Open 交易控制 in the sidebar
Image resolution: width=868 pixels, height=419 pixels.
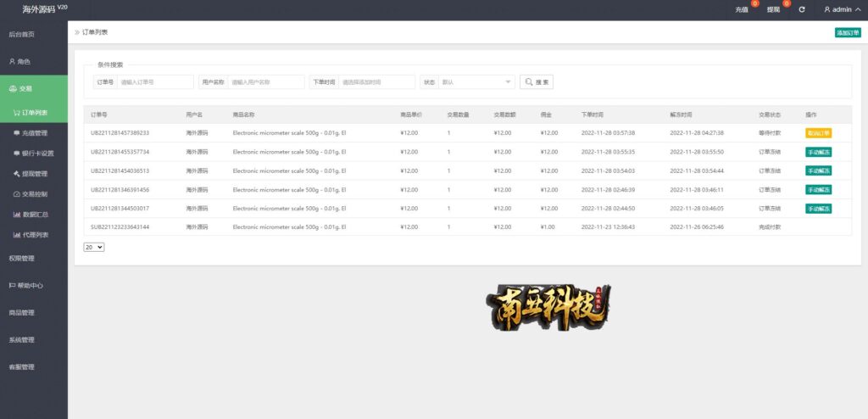34,194
